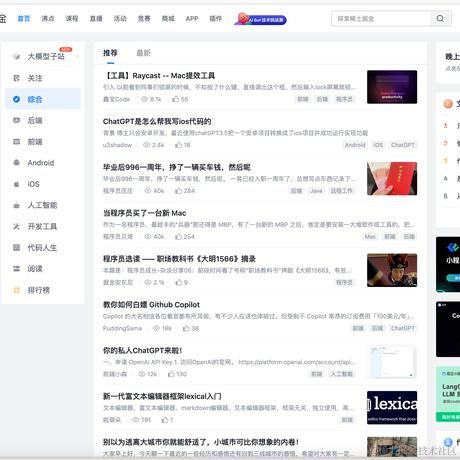The image size is (460, 460).
Task: Click thumbs-up icon on 大明1566 article
Action: 178,282
